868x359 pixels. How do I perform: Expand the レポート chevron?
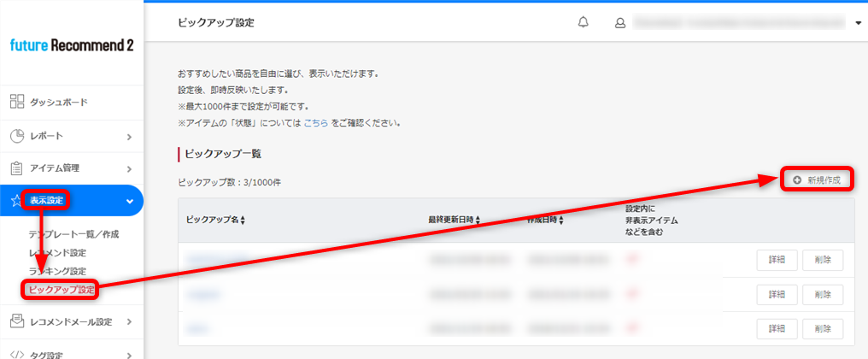point(129,136)
